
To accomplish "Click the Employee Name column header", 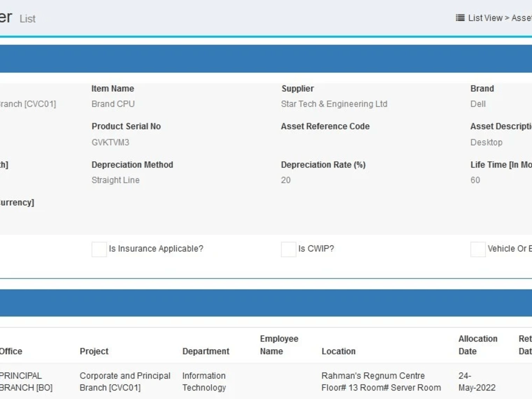I will 279,345.
